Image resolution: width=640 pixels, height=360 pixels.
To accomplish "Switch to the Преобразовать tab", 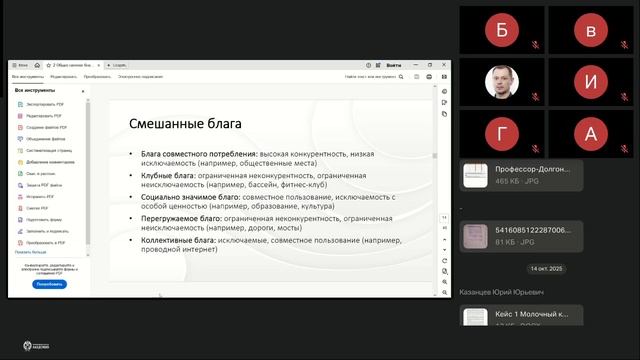I will tap(97, 77).
